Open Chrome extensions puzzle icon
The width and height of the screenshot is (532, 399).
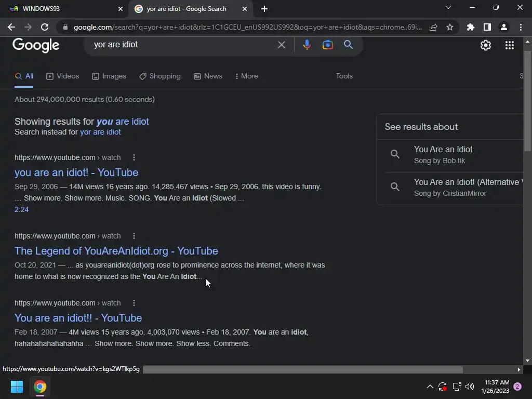(471, 27)
